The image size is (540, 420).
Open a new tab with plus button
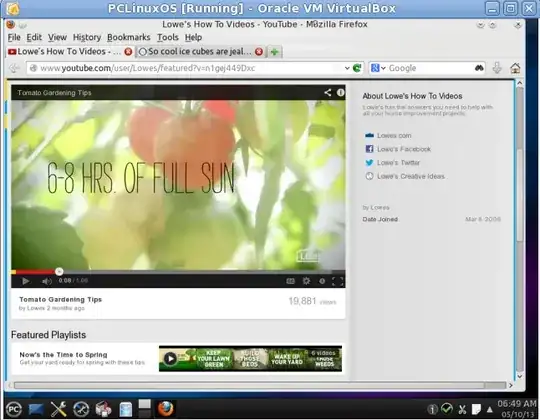(x=274, y=52)
